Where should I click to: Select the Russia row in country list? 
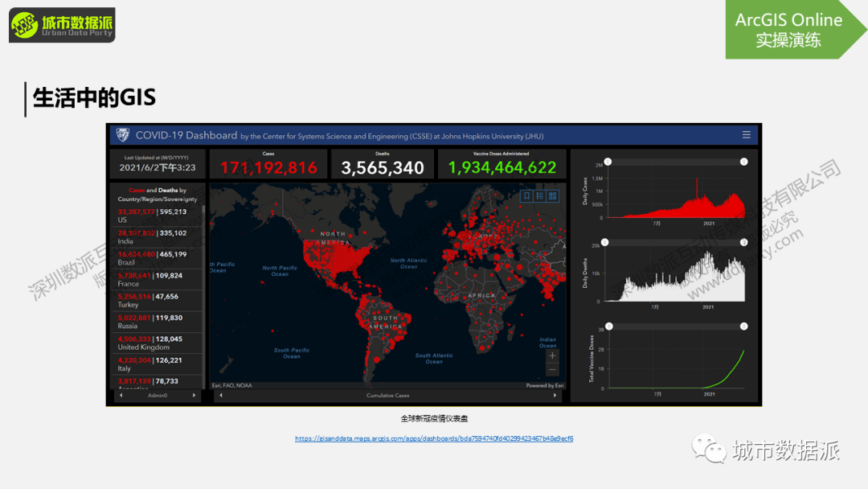click(157, 321)
